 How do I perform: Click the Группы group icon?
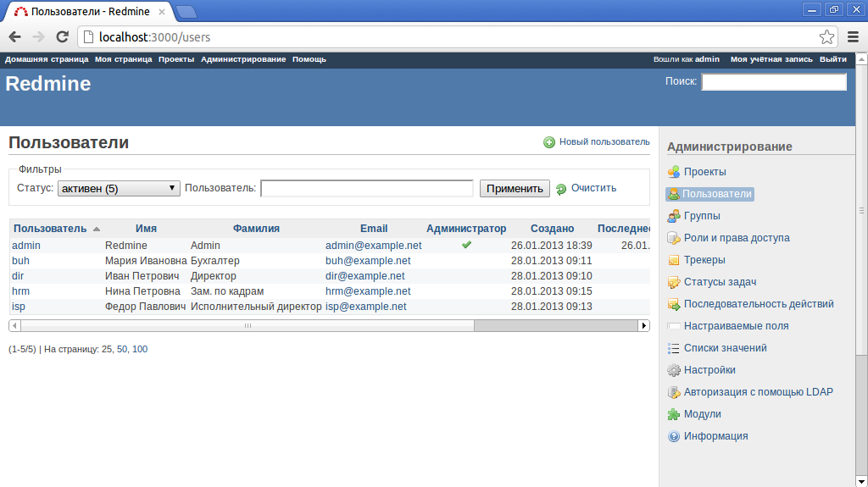pos(674,216)
